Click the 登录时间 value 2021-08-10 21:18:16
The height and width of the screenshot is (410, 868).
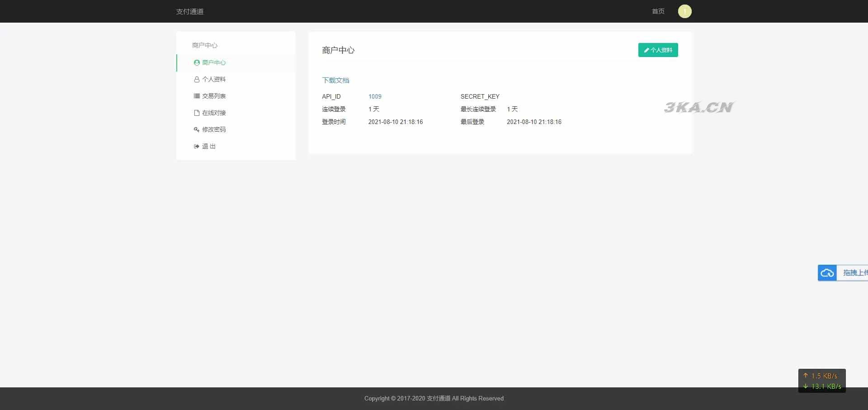point(396,122)
